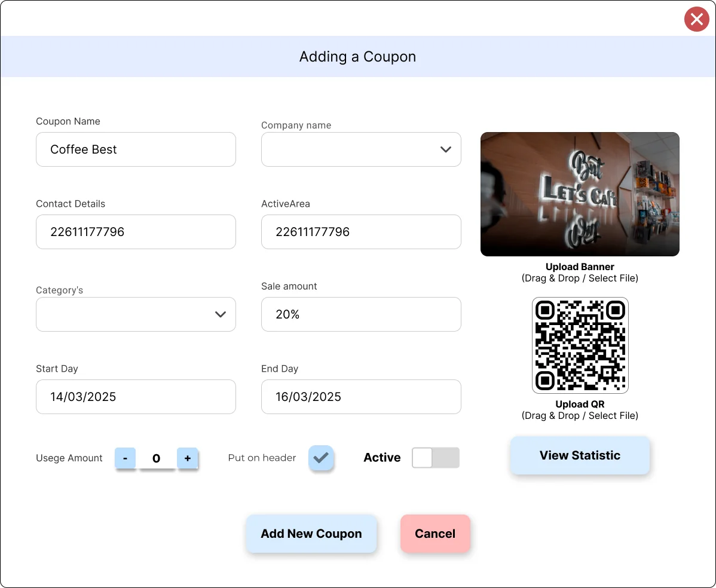Click the QR code image
Image resolution: width=716 pixels, height=588 pixels.
(580, 345)
